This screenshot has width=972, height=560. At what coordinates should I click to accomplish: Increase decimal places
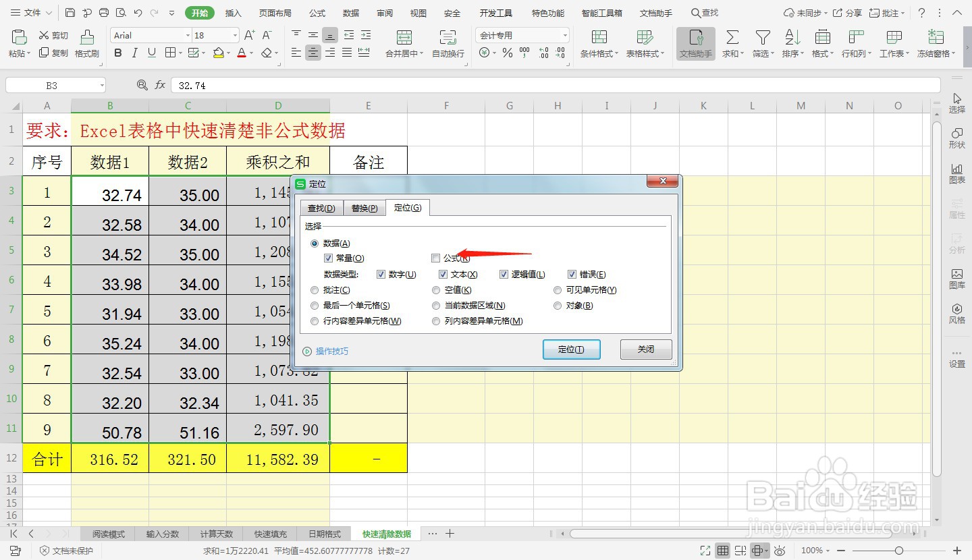point(544,53)
